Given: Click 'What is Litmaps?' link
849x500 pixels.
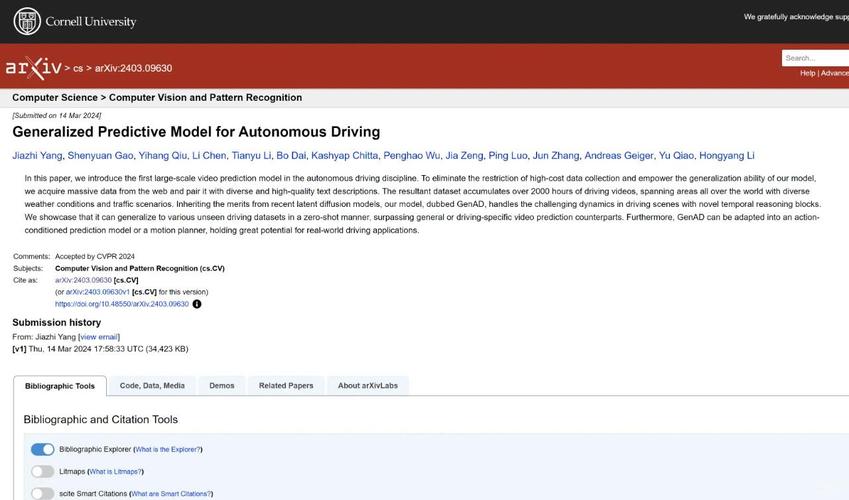Looking at the screenshot, I should 115,472.
